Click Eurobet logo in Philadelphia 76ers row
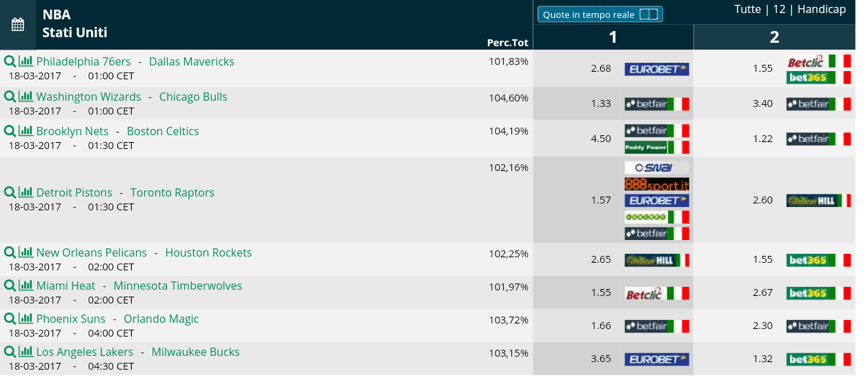This screenshot has height=378, width=868. [657, 69]
